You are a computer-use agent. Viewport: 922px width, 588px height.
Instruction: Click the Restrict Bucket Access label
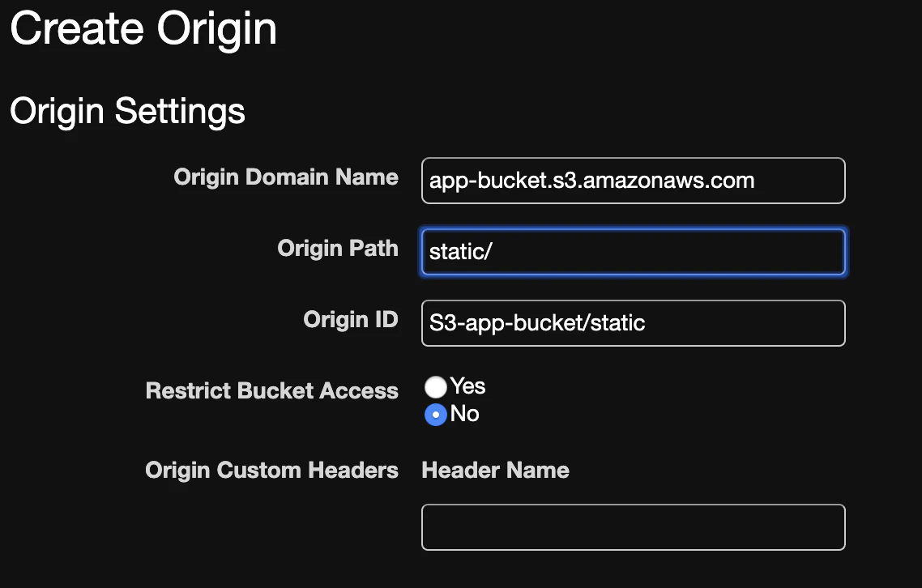(272, 391)
